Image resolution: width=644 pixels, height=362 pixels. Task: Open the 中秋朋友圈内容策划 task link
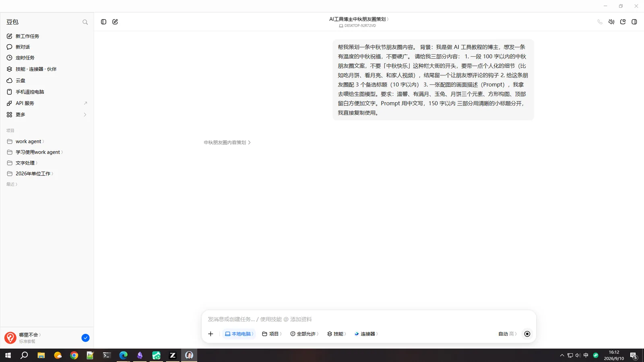coord(227,142)
